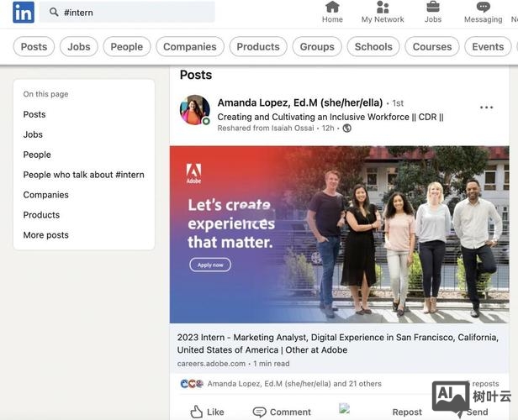
Task: Select the Groups filter pill
Action: point(317,46)
